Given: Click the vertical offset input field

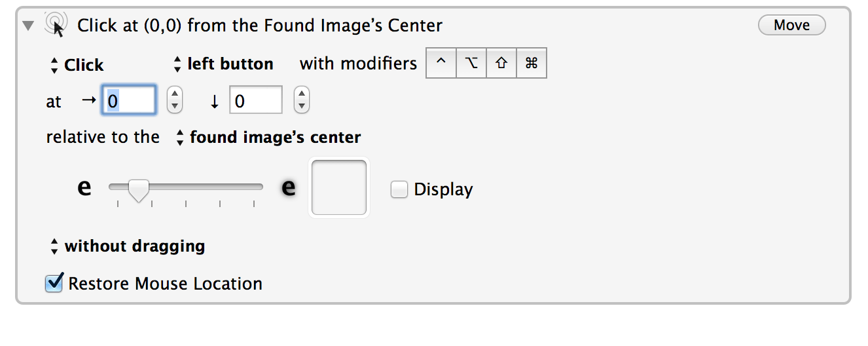Looking at the screenshot, I should 256,100.
